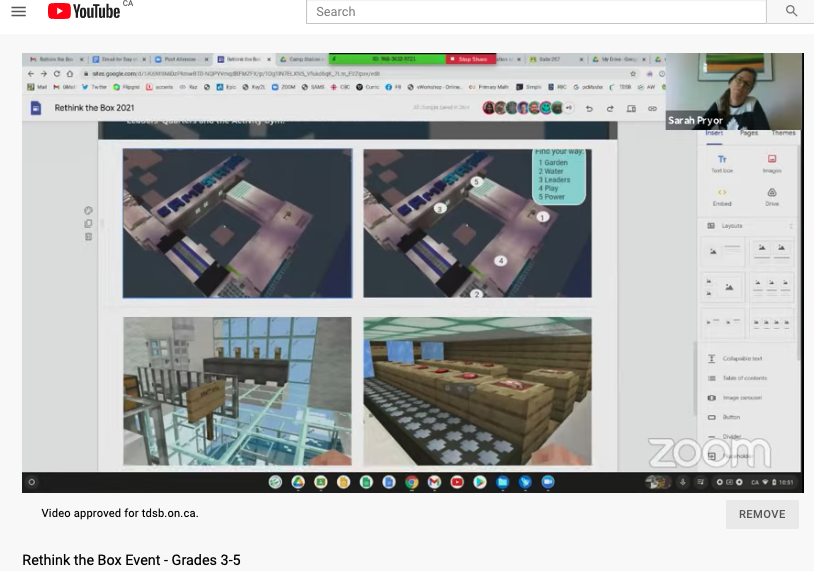Click the copy link icon in Sites toolbar
This screenshot has height=571, width=814.
click(652, 108)
